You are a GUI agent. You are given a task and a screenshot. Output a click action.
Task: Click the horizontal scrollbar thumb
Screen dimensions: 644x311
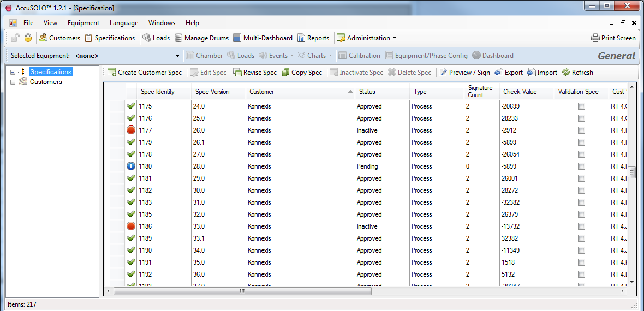[x=242, y=291]
